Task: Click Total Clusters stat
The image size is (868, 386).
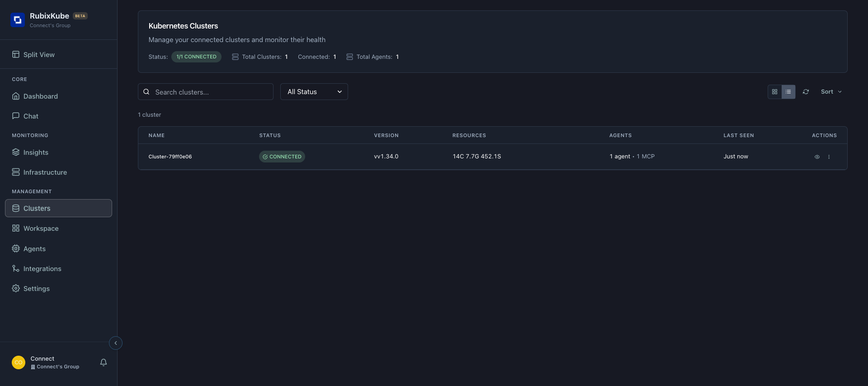Action: tap(260, 57)
